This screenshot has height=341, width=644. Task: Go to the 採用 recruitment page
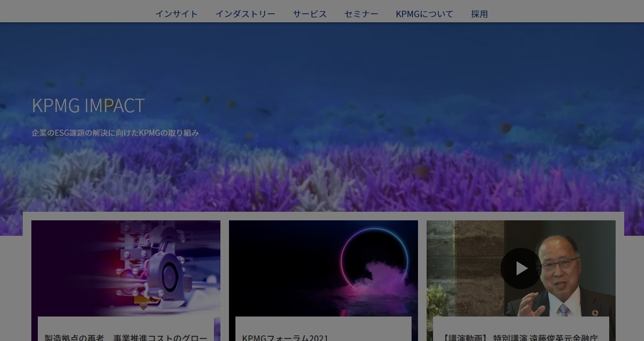[479, 14]
